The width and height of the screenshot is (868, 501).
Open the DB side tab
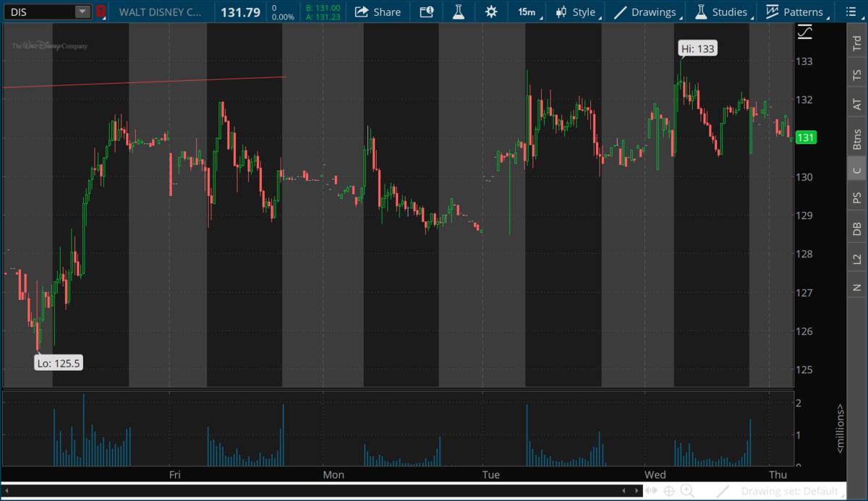[857, 228]
